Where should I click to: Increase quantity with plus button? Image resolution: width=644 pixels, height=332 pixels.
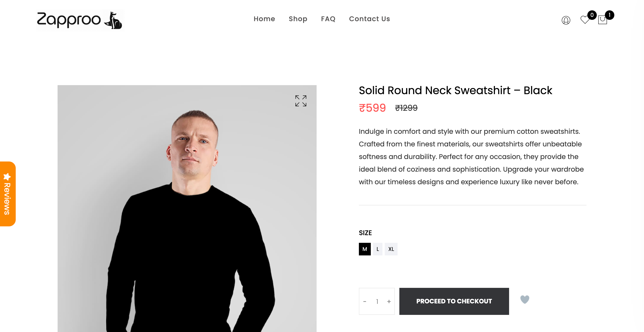tap(389, 301)
